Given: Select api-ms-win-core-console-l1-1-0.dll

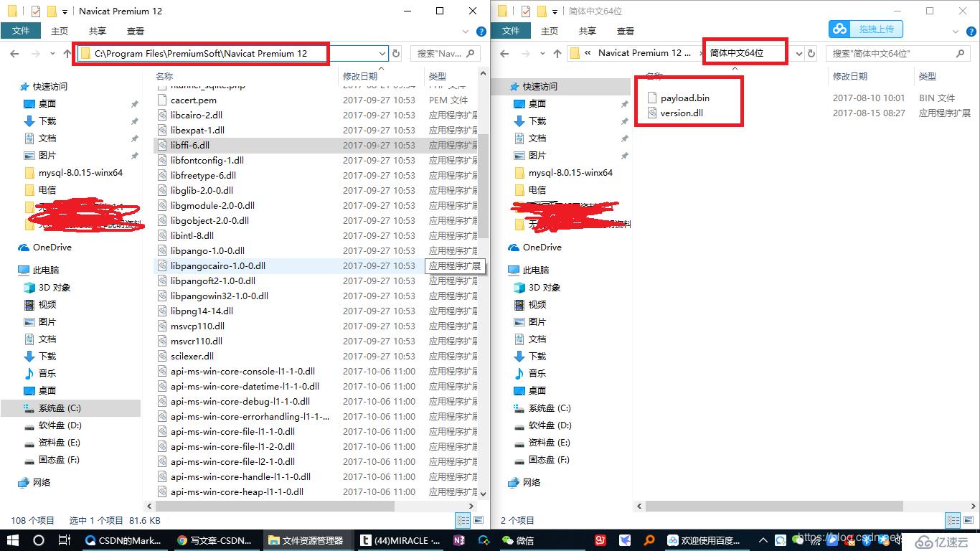Looking at the screenshot, I should [242, 371].
